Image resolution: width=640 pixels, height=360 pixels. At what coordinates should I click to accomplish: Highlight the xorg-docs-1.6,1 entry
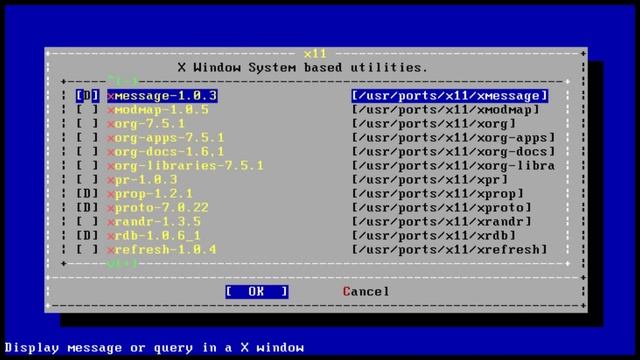click(x=166, y=152)
